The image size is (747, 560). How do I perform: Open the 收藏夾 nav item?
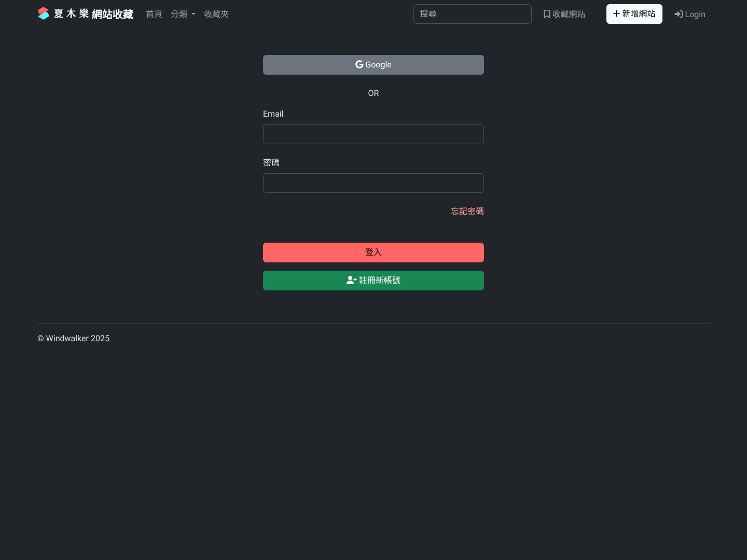(x=216, y=14)
